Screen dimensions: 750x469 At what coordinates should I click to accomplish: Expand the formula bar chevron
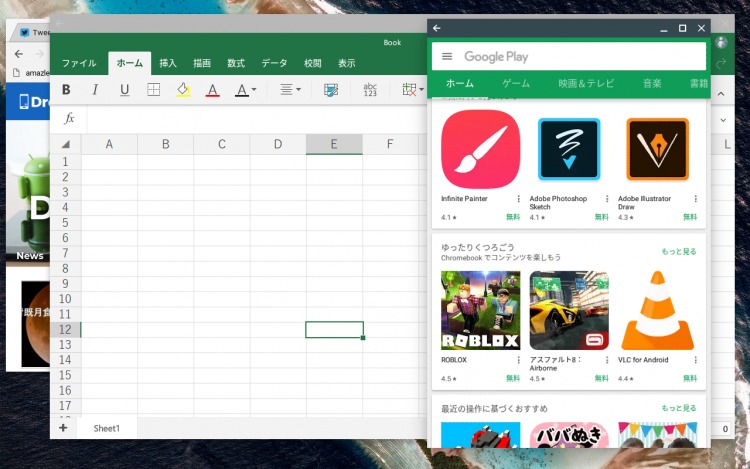point(723,120)
